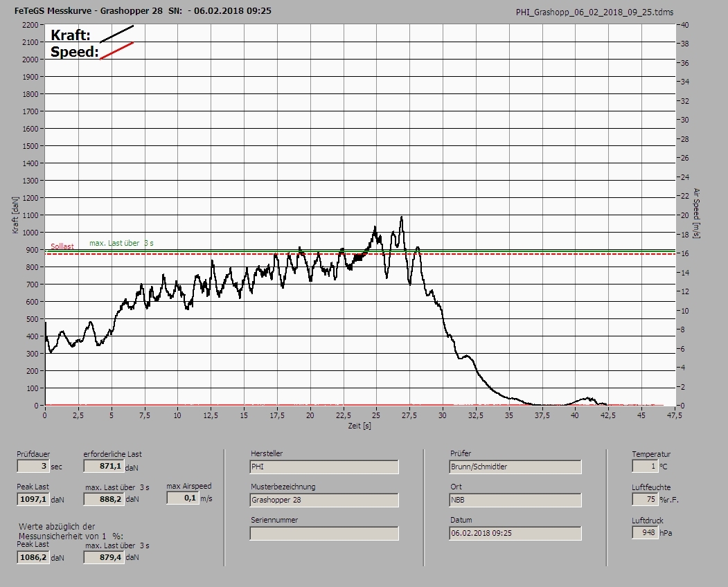Screen dimensions: 728x587
Task: Click the tdms file name at top right
Action: 595,12
